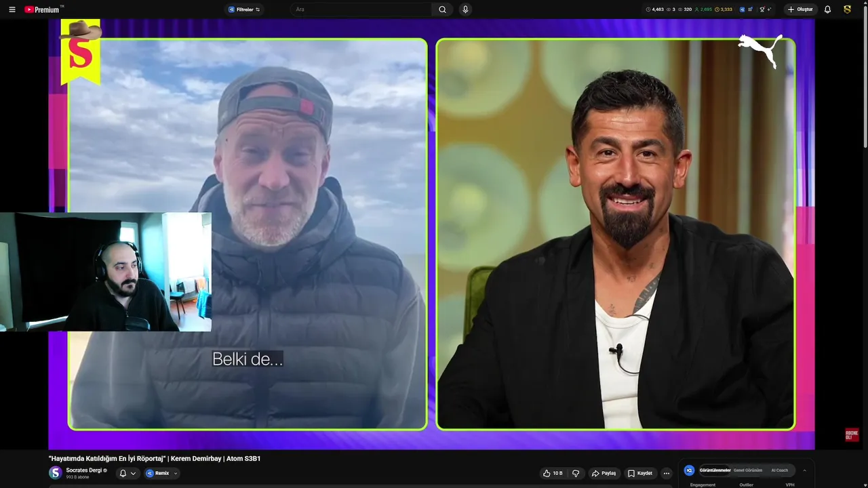Click the 993 B abone text
The image size is (868, 488).
[77, 477]
